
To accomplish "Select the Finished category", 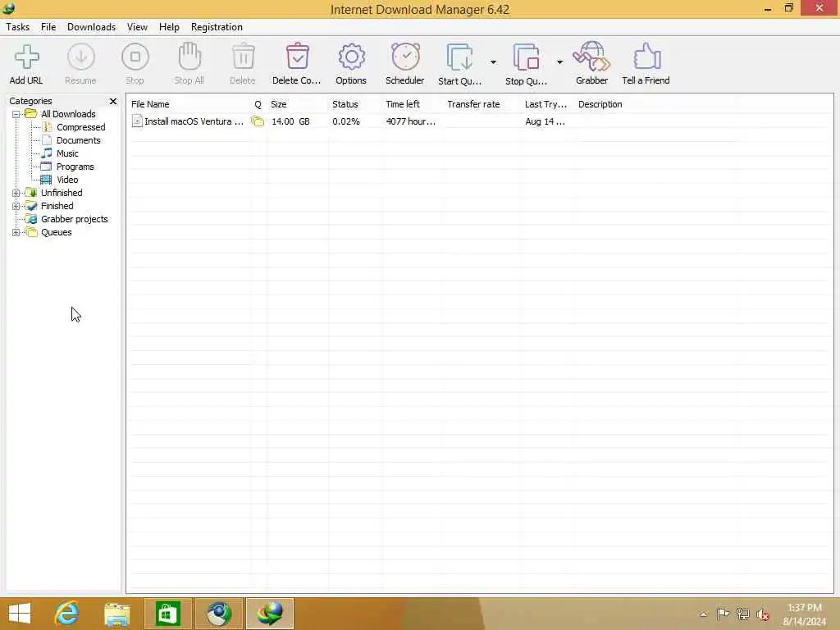I will pos(57,206).
